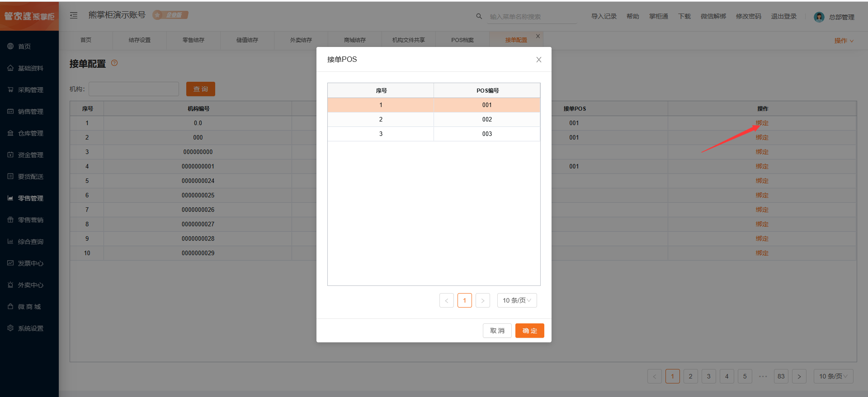Click the 总部管理 user name
The image size is (868, 397).
tap(841, 17)
